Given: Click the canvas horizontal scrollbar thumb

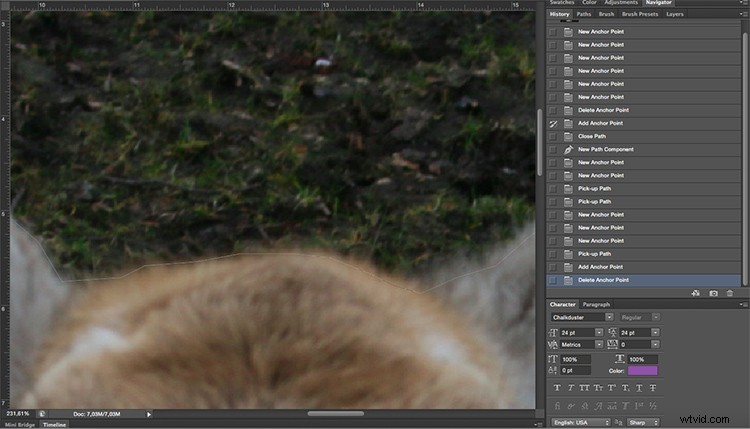Looking at the screenshot, I should [x=336, y=414].
